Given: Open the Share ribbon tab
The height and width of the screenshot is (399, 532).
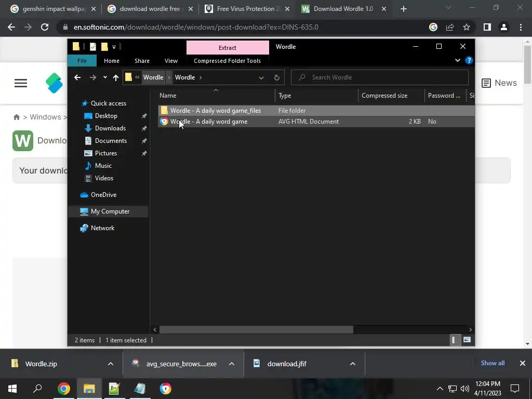Looking at the screenshot, I should [142, 61].
